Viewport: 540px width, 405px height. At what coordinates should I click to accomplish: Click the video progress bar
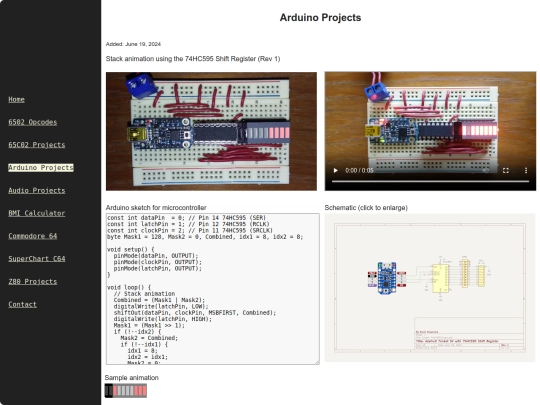pos(430,181)
